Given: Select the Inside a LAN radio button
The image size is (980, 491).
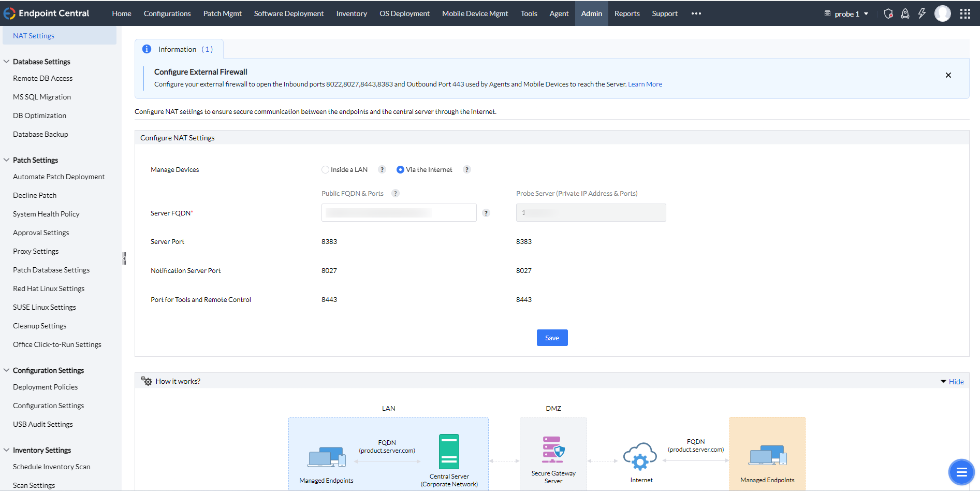Looking at the screenshot, I should [x=325, y=170].
